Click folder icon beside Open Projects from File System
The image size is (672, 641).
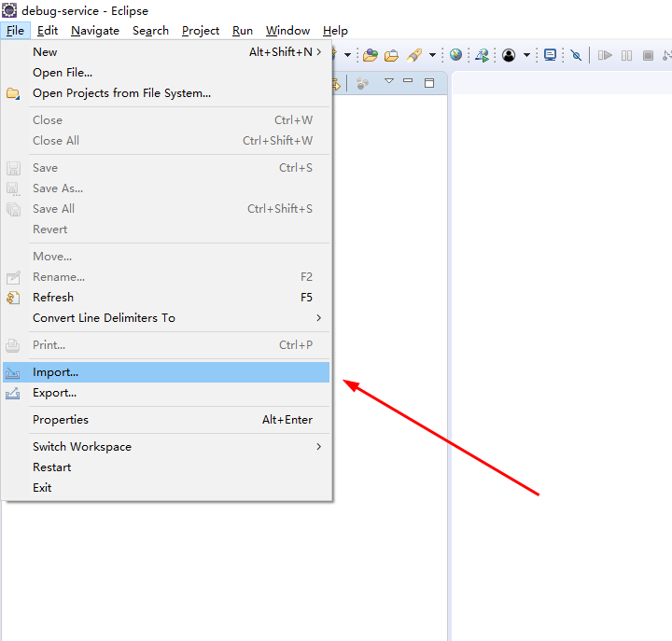[x=13, y=93]
